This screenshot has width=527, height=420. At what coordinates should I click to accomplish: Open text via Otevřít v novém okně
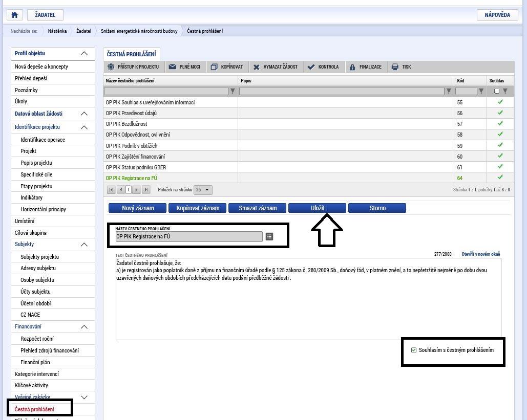pos(480,254)
